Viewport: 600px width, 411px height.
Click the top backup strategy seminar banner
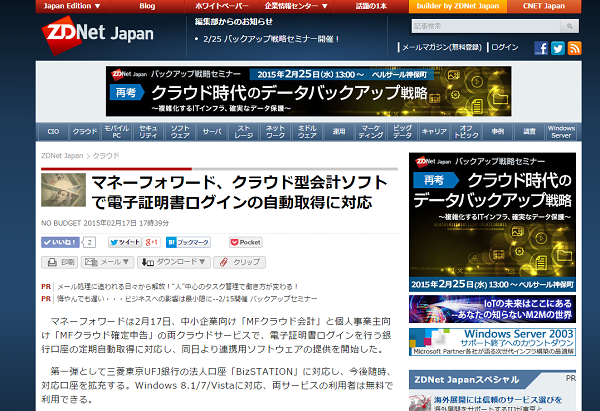pyautogui.click(x=308, y=91)
